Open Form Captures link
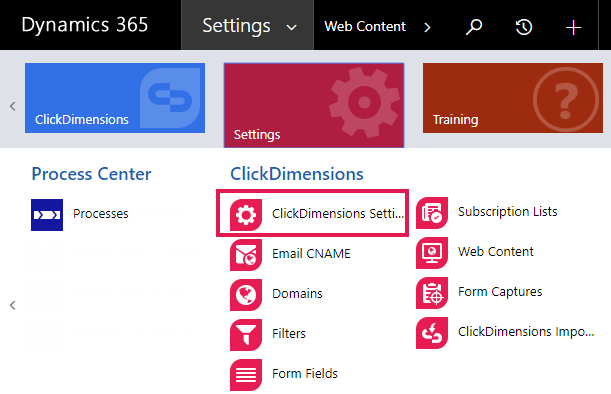Image resolution: width=611 pixels, height=394 pixels. coord(500,292)
